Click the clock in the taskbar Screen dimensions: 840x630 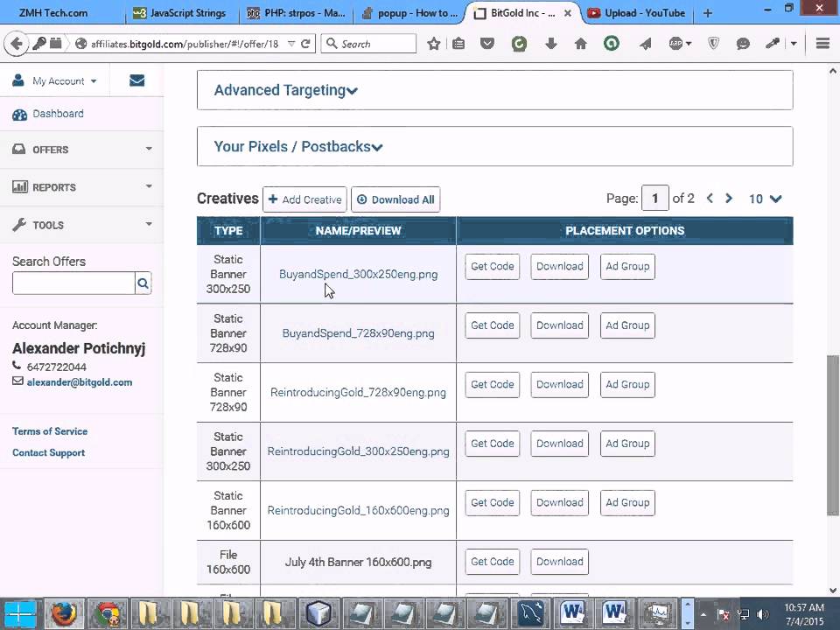[804, 614]
